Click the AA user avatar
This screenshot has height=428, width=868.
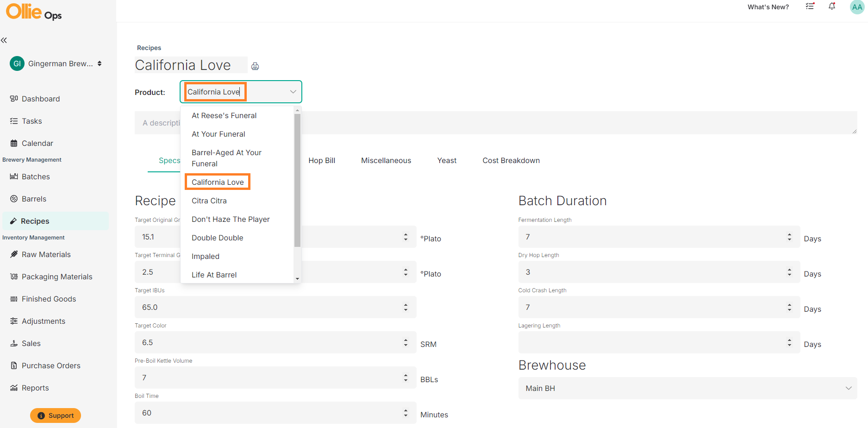click(857, 7)
